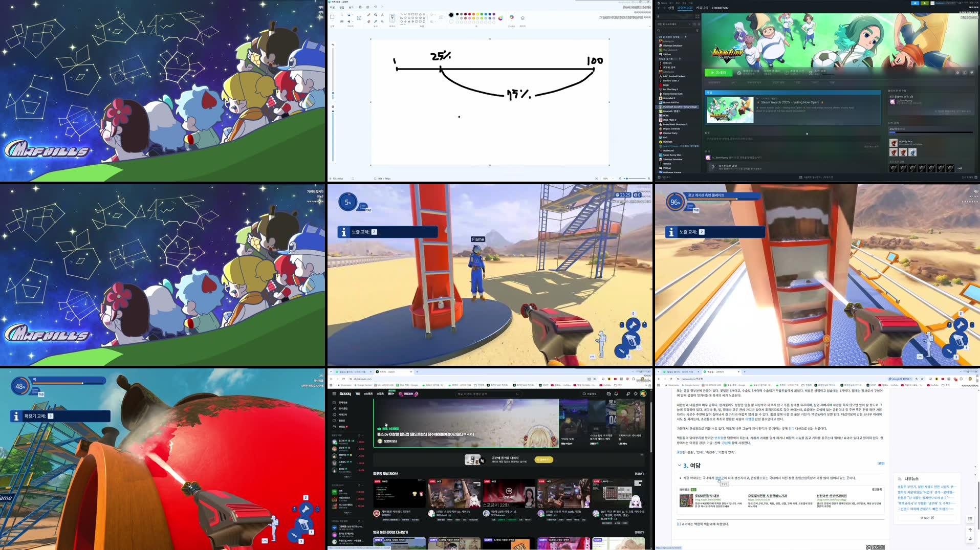This screenshot has width=980, height=550.
Task: Open the Layers panel in Paint
Action: coord(522,18)
